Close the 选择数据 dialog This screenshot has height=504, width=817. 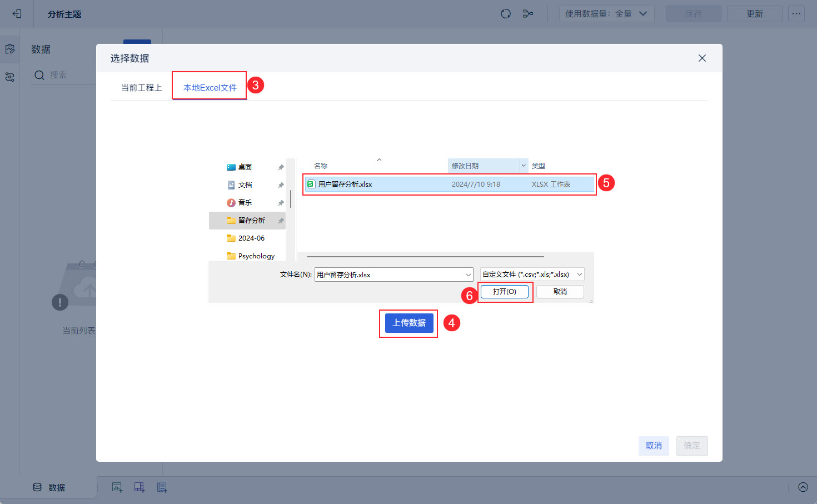[702, 58]
